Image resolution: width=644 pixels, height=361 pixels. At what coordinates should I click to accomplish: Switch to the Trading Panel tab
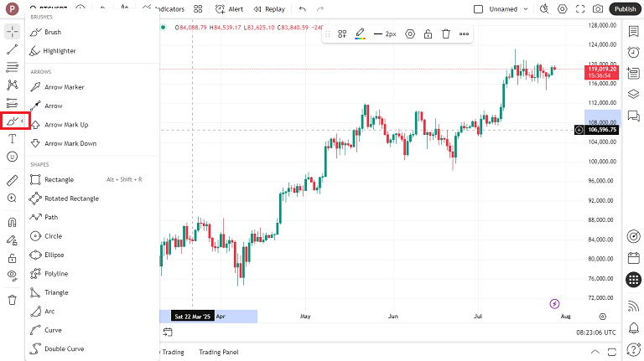tap(218, 352)
